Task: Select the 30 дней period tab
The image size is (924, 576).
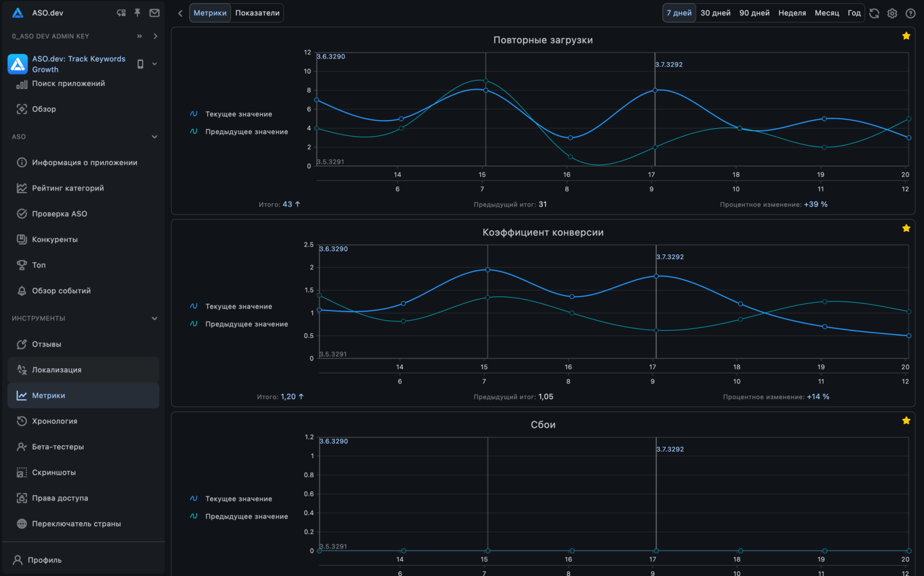Action: 715,13
